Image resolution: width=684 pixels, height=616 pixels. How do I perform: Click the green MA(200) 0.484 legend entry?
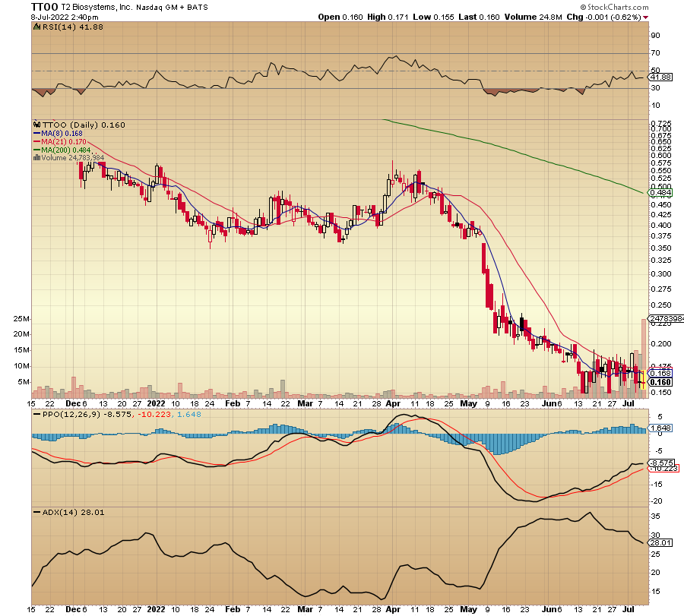pyautogui.click(x=62, y=150)
